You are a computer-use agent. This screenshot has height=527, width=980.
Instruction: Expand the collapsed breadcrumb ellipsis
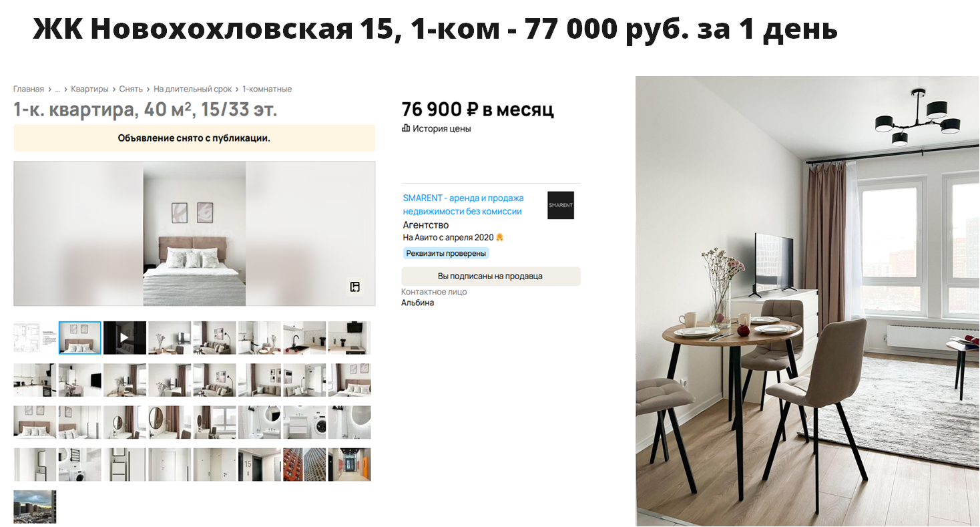pyautogui.click(x=57, y=89)
